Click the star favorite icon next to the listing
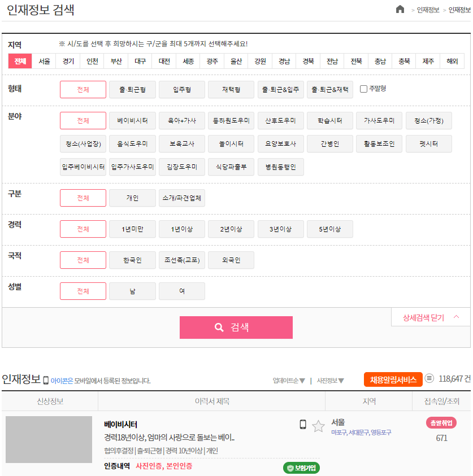 (318, 426)
